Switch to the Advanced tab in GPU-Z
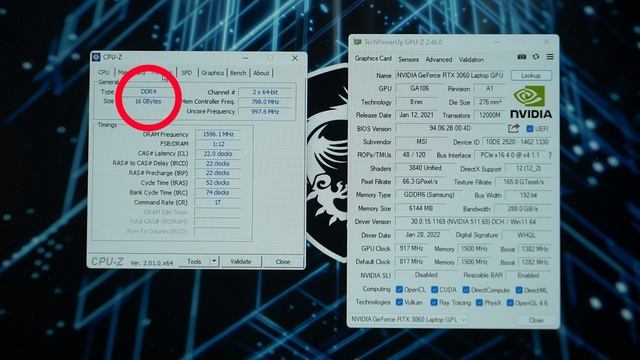 click(439, 60)
